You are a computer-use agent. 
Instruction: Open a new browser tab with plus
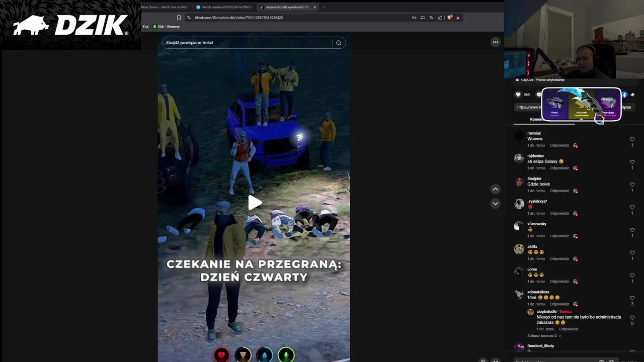pos(325,7)
